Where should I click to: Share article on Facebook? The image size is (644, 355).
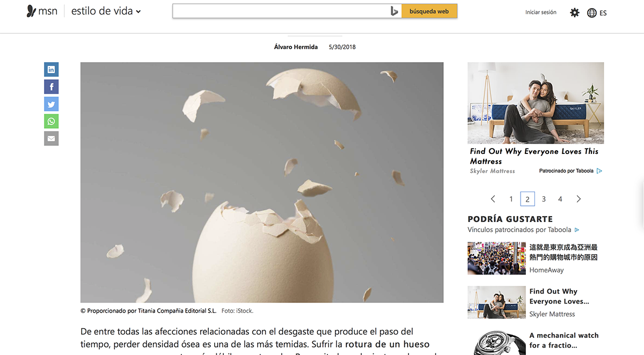(x=51, y=86)
